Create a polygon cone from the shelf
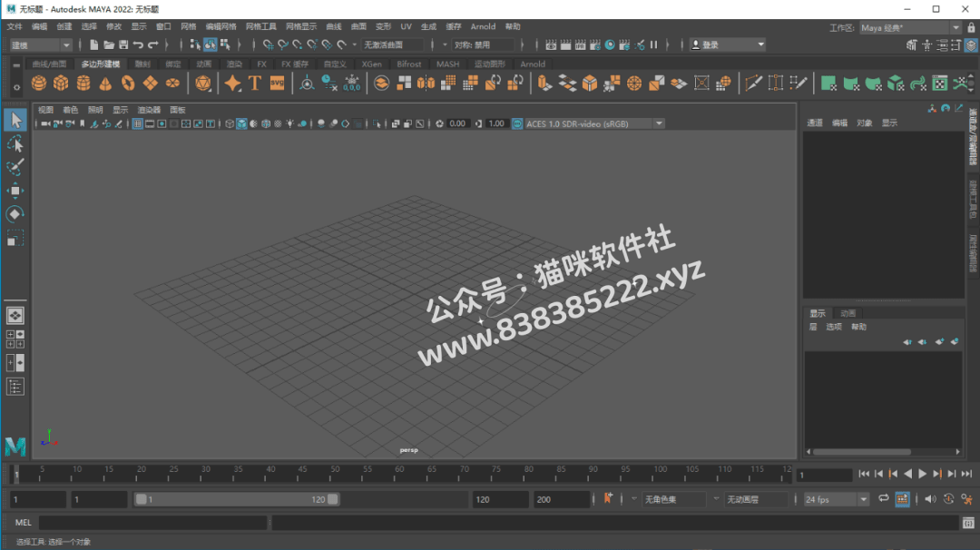This screenshot has height=550, width=980. pyautogui.click(x=105, y=83)
